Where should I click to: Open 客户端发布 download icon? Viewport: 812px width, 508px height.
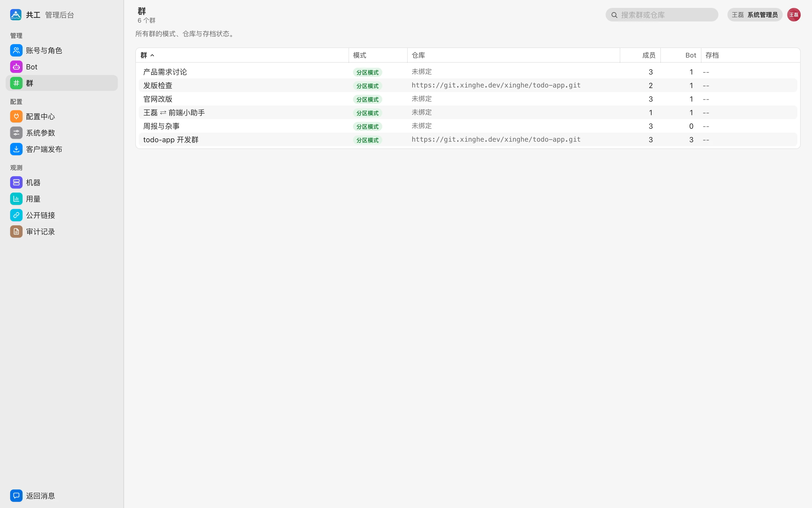(x=16, y=149)
